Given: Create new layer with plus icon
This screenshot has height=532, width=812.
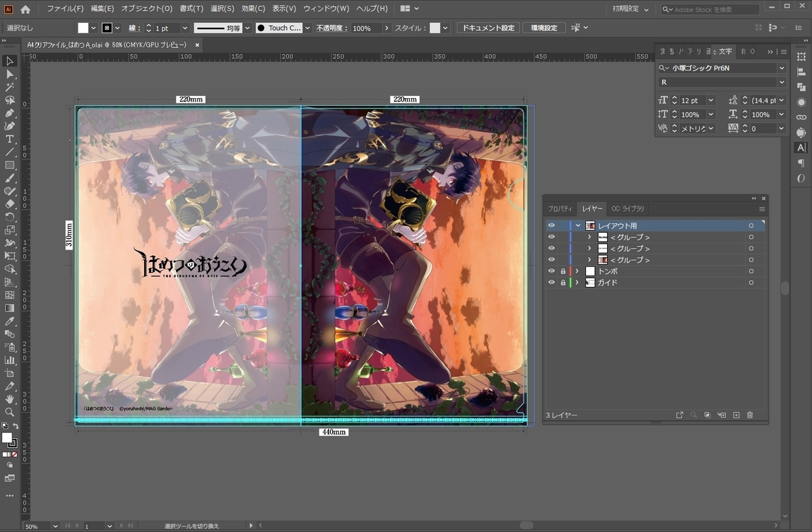Looking at the screenshot, I should pos(736,415).
